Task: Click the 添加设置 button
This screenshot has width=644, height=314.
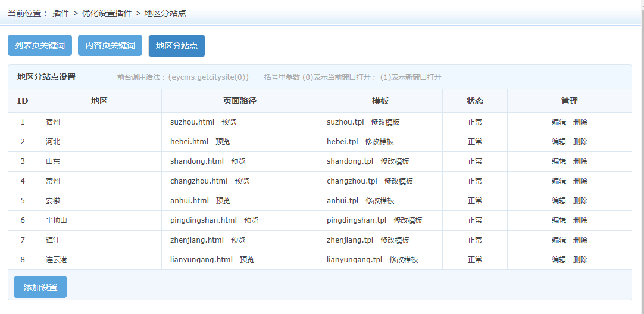Action: 40,287
